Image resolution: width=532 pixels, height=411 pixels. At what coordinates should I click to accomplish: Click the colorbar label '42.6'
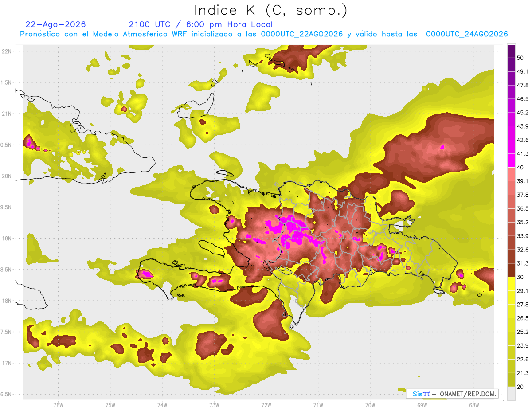523,140
